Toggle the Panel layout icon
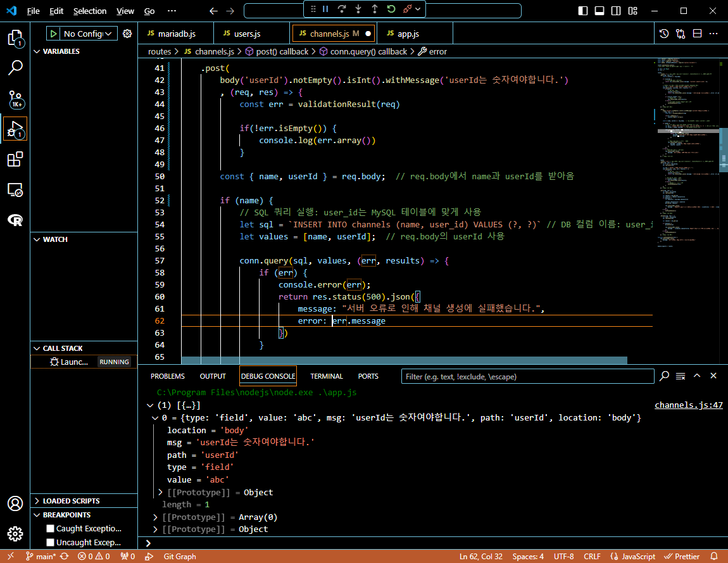The height and width of the screenshot is (563, 728). [x=599, y=11]
